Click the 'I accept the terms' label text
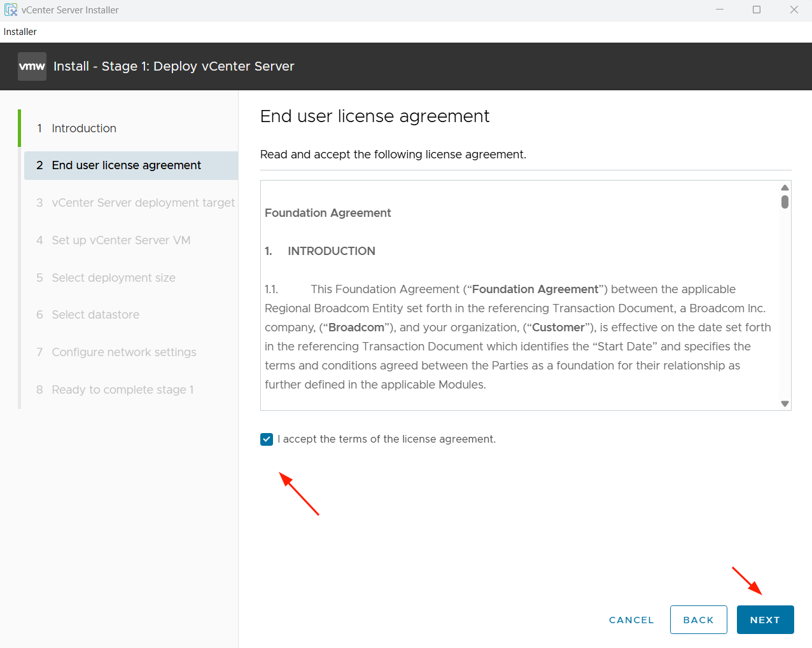Image resolution: width=812 pixels, height=648 pixels. pyautogui.click(x=386, y=439)
